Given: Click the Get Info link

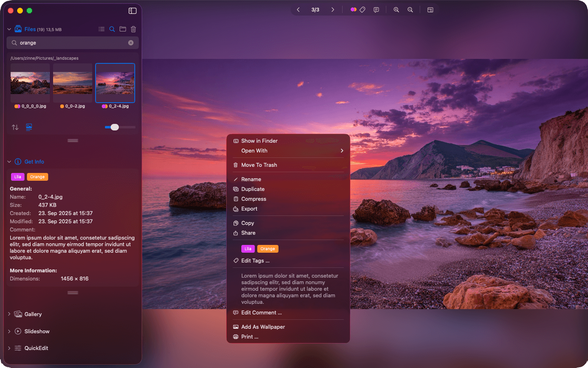Looking at the screenshot, I should click(x=34, y=162).
